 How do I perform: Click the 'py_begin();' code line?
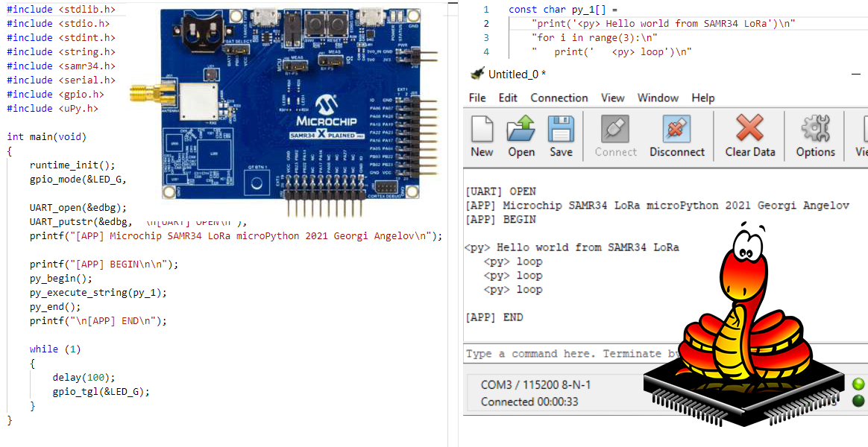click(61, 279)
